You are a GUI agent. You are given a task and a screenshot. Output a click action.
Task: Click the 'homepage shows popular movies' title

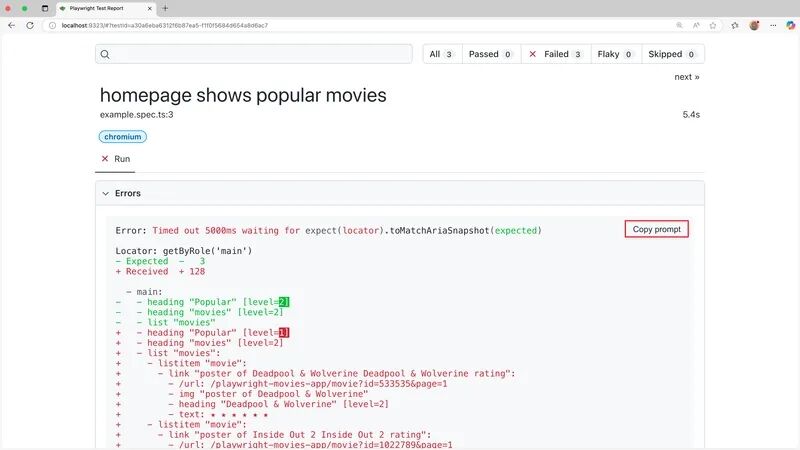pos(243,95)
